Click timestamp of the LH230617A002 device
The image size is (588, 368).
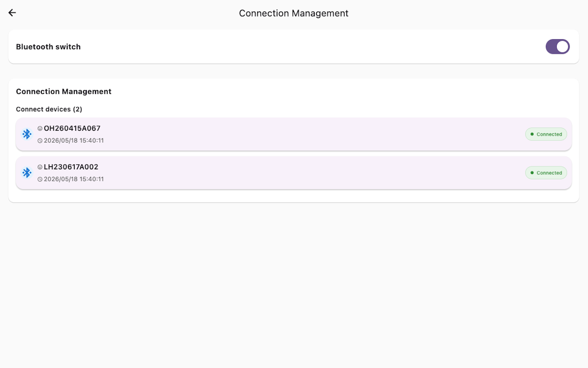coord(73,179)
